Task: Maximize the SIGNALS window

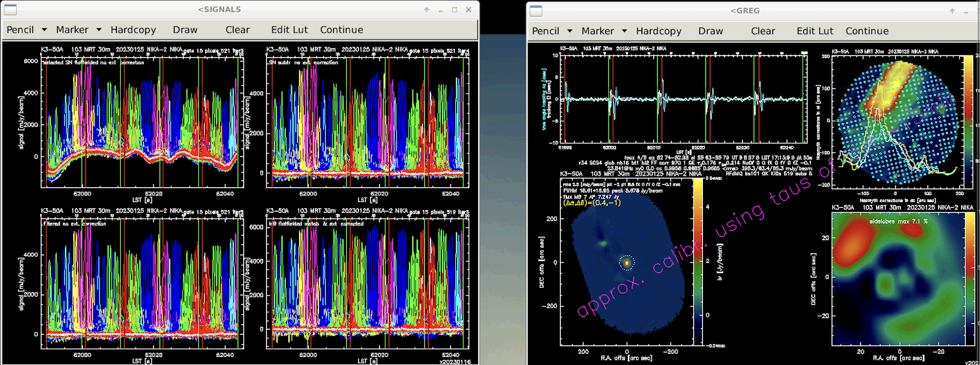Action: click(454, 9)
